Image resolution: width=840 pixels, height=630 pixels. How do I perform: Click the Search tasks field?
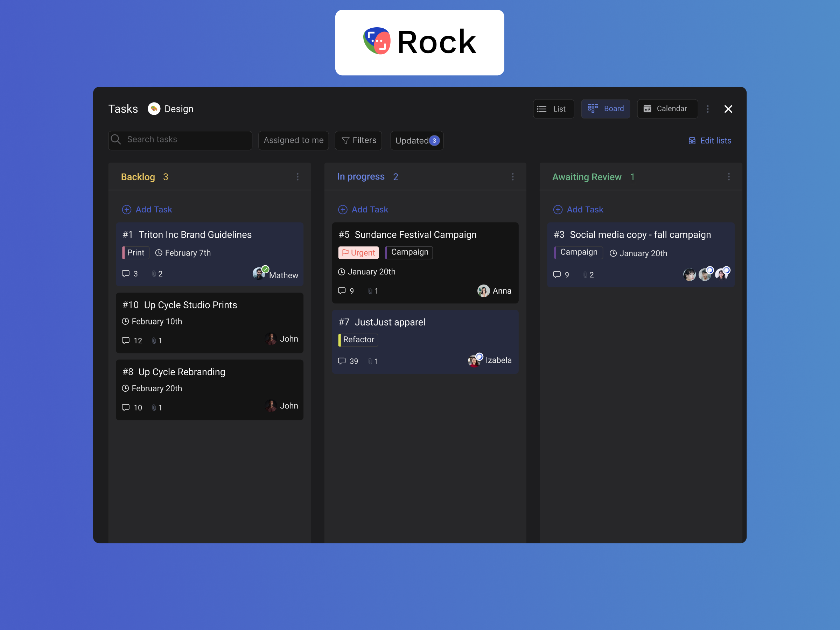tap(180, 140)
